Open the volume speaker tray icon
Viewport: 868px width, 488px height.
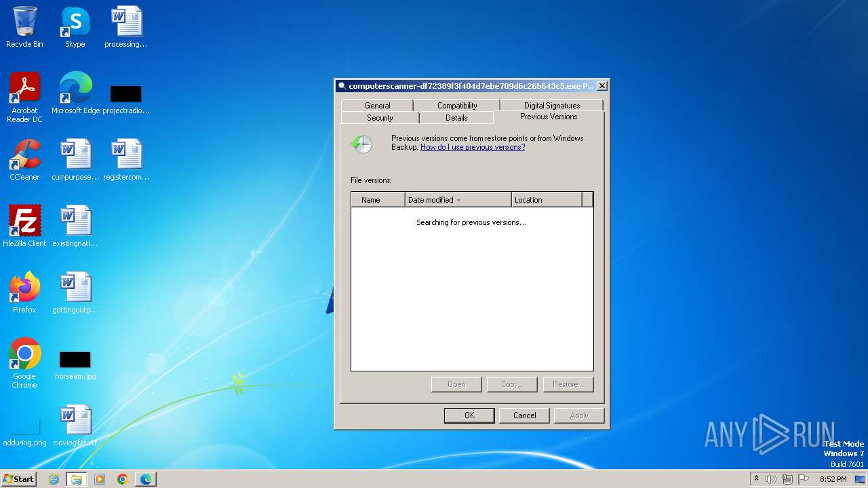point(771,479)
